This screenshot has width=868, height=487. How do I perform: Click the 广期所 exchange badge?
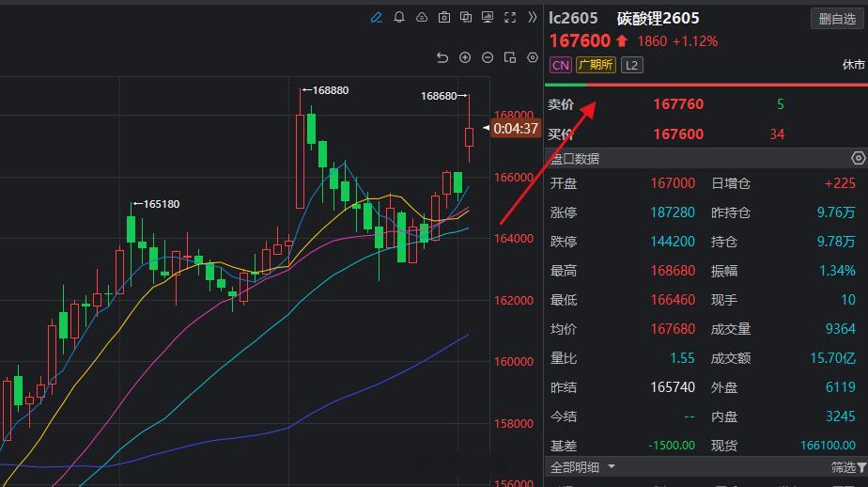tap(596, 65)
